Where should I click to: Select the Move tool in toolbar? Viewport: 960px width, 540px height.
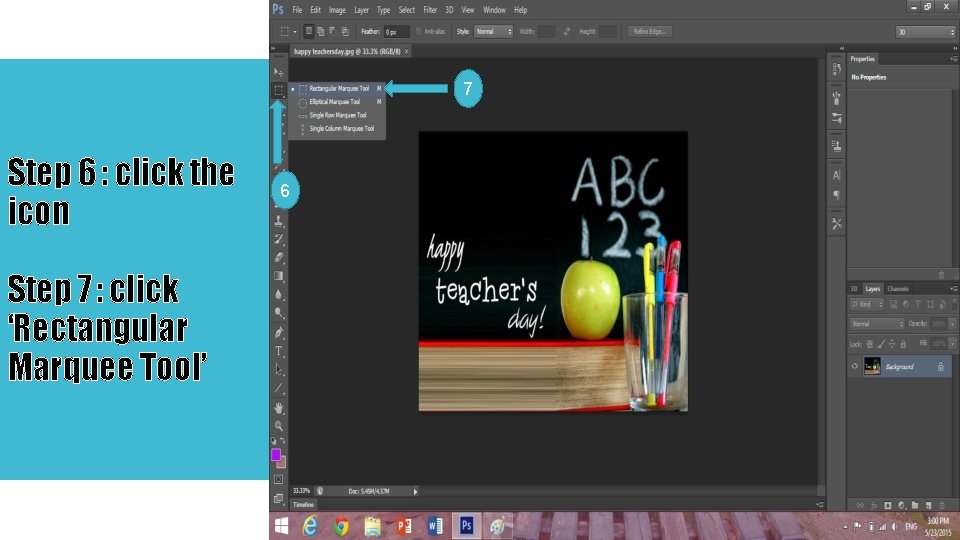coord(279,72)
